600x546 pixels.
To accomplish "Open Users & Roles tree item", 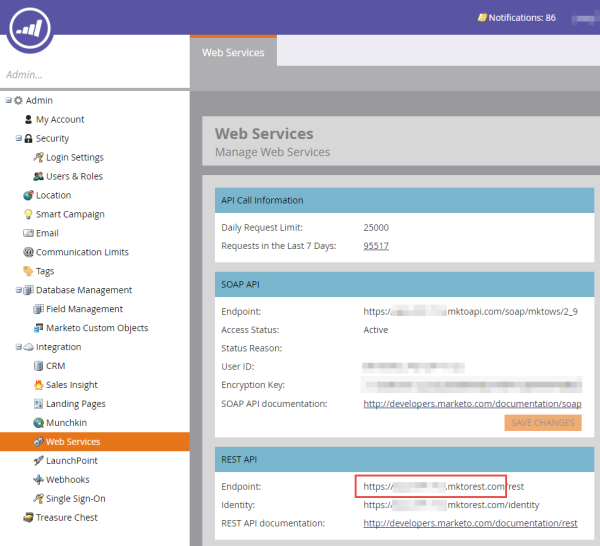I will (74, 176).
